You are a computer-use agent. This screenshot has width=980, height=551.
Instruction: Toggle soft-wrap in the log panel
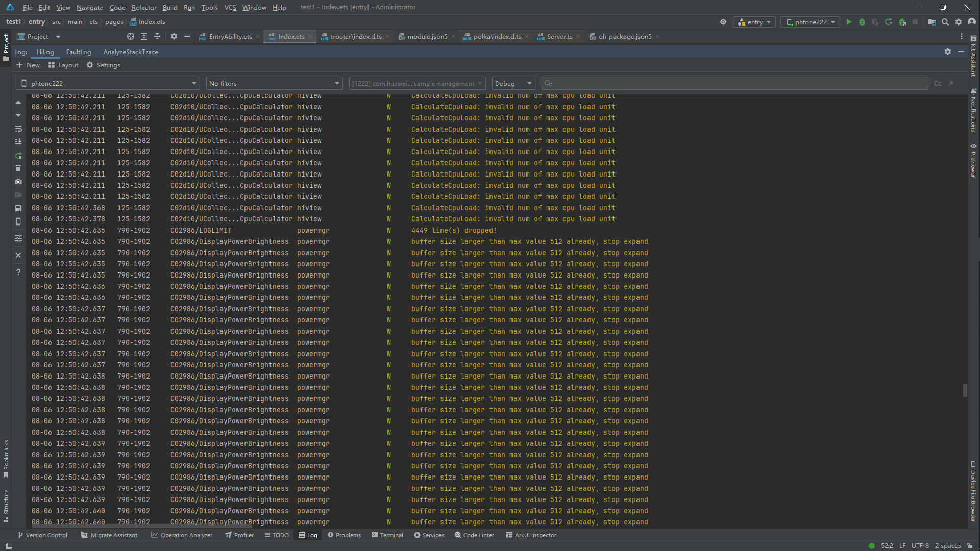tap(18, 129)
